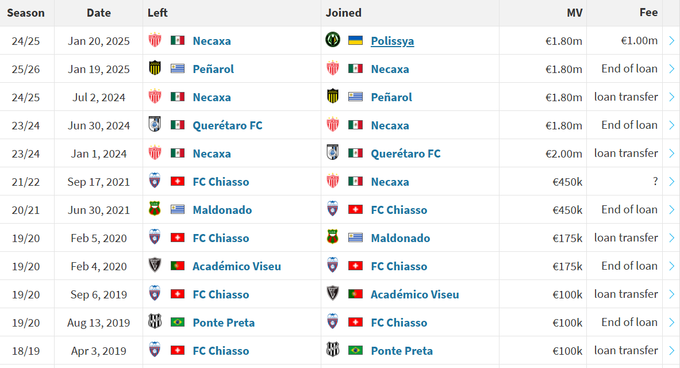The width and height of the screenshot is (680, 368).
Task: Click Ponte Preta crest in Aug 13, 2019 row
Action: tap(155, 322)
